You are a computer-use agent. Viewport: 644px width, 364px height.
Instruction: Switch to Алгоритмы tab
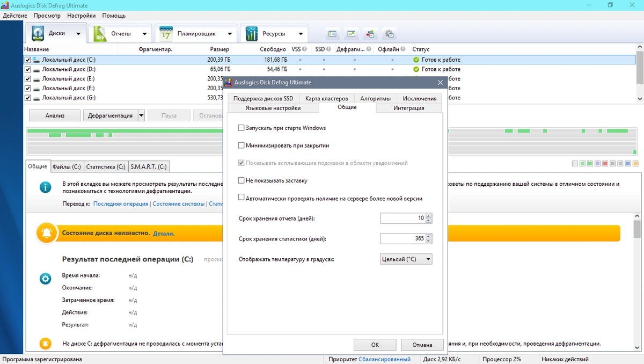[x=376, y=98]
